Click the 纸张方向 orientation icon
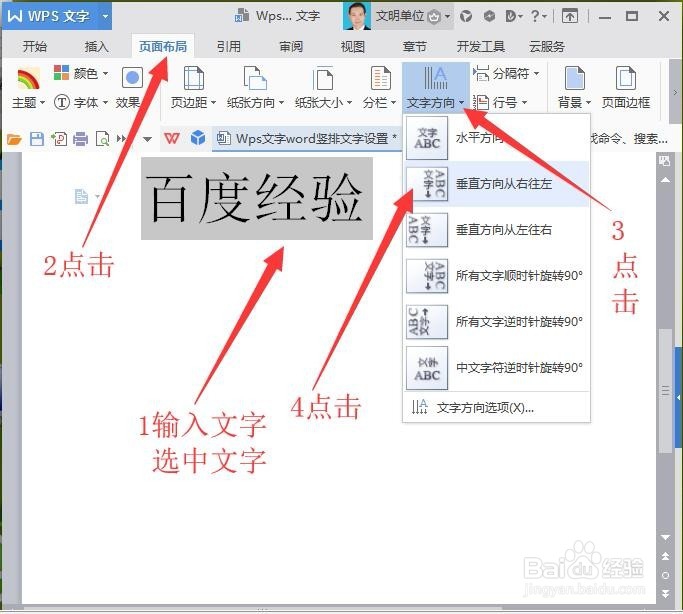This screenshot has width=683, height=614. (255, 79)
